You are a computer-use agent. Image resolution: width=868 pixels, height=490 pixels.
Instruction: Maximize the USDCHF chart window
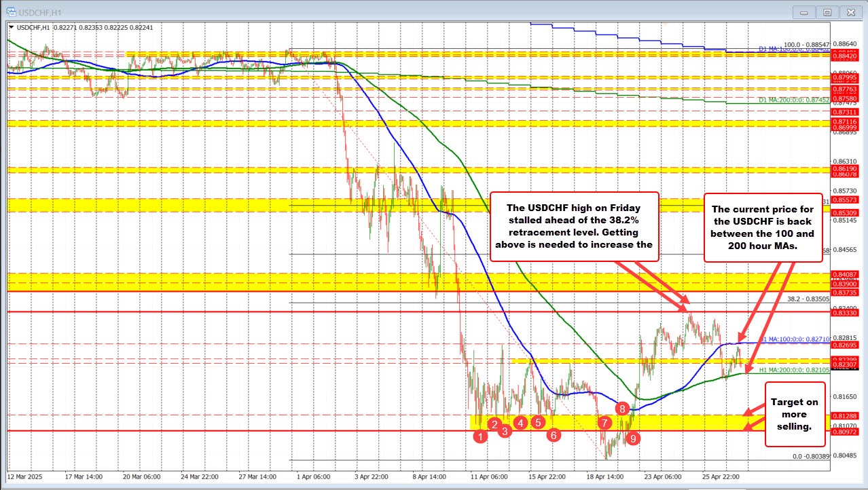pyautogui.click(x=827, y=12)
